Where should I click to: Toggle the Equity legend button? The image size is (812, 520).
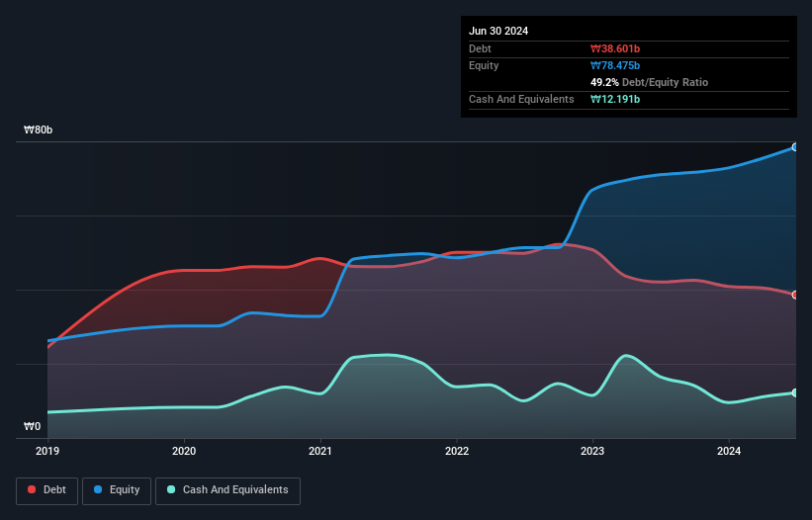(x=117, y=490)
